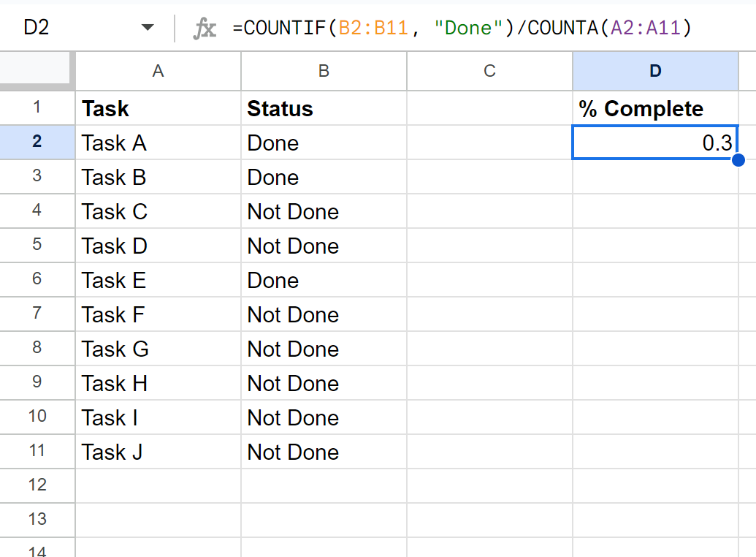Select row 12 header
Screen dimensions: 756x557
click(37, 485)
